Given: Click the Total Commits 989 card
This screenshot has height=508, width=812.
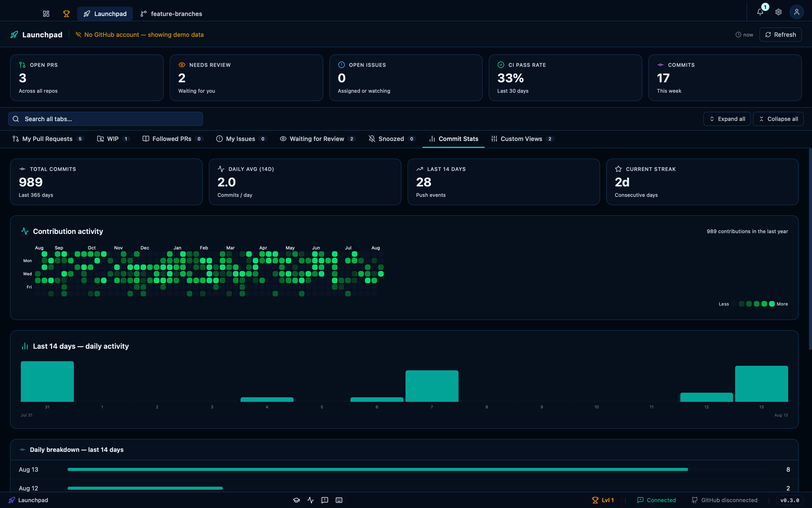Looking at the screenshot, I should tap(106, 182).
